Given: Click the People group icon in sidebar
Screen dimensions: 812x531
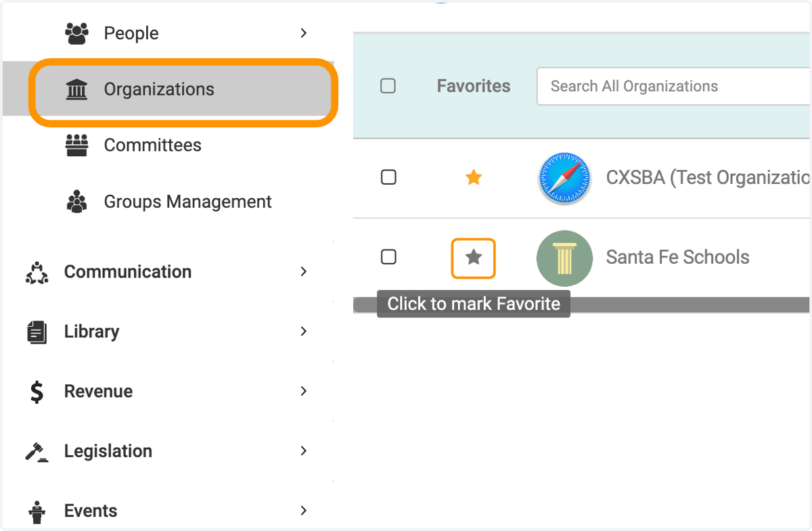Looking at the screenshot, I should tap(76, 33).
